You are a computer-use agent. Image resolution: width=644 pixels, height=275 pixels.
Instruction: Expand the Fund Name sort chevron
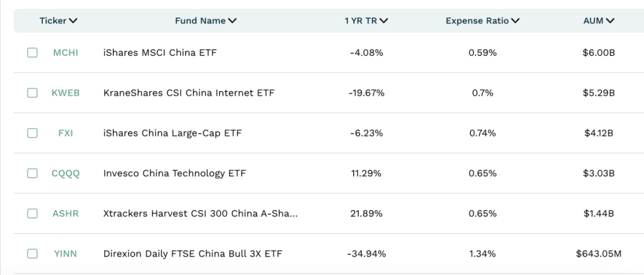pyautogui.click(x=232, y=21)
